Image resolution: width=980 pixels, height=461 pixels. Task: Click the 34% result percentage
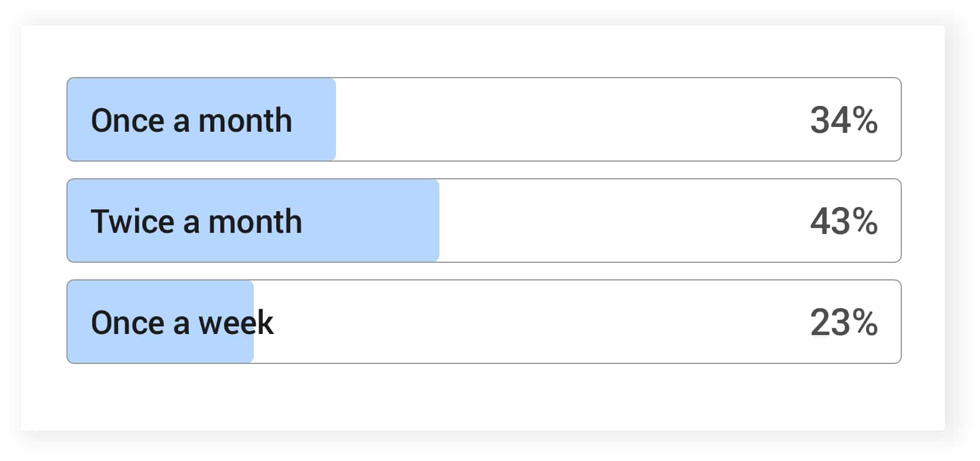click(843, 120)
